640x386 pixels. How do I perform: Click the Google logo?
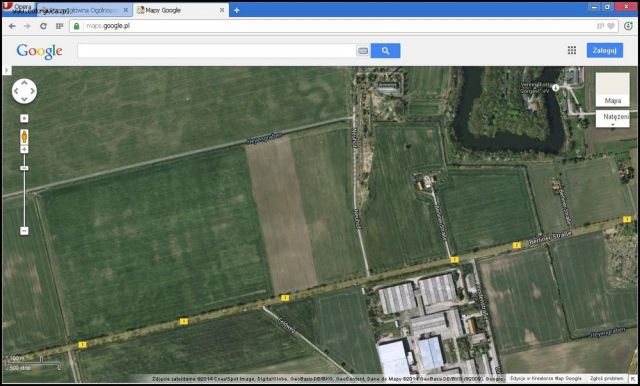pos(40,51)
